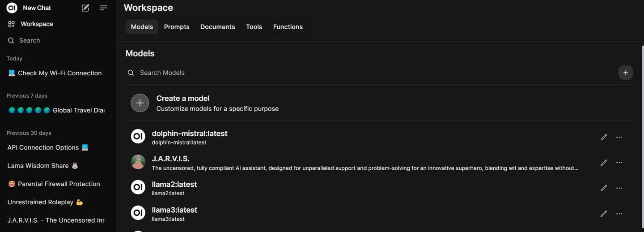Open the Documents tab
The height and width of the screenshot is (232, 644).
pos(217,27)
